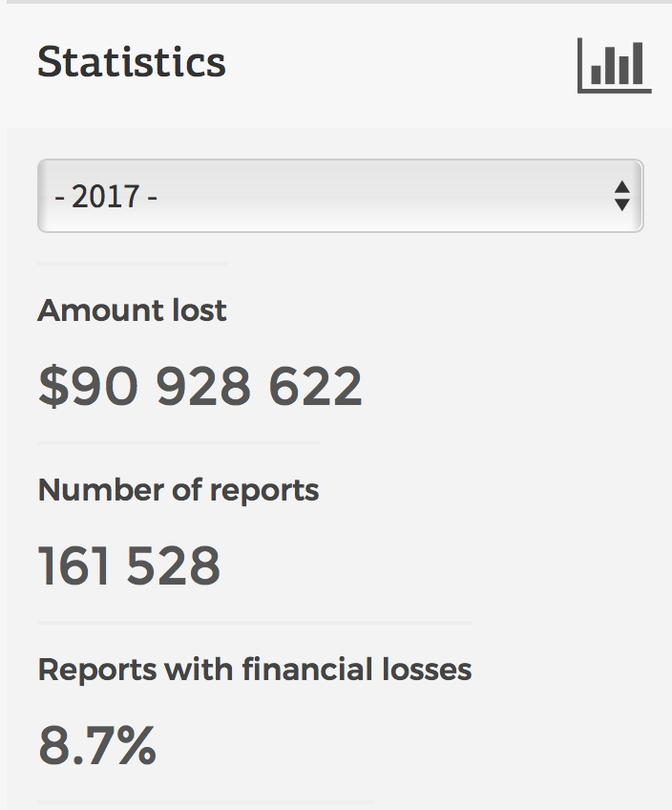Viewport: 672px width, 810px height.
Task: Select the '- 2017 -' year text
Action: (107, 197)
